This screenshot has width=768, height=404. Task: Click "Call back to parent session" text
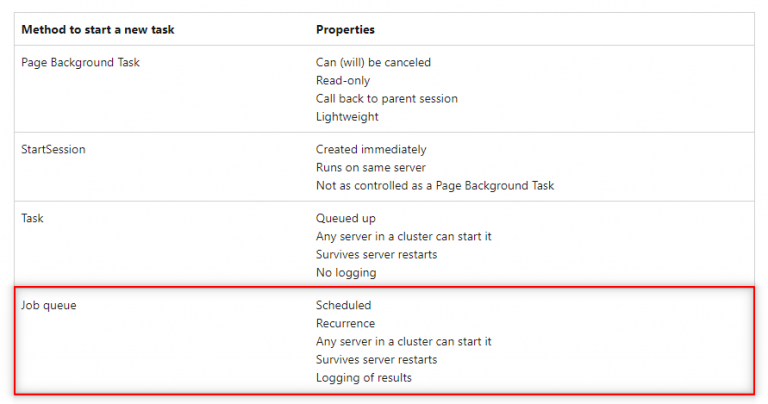click(387, 98)
